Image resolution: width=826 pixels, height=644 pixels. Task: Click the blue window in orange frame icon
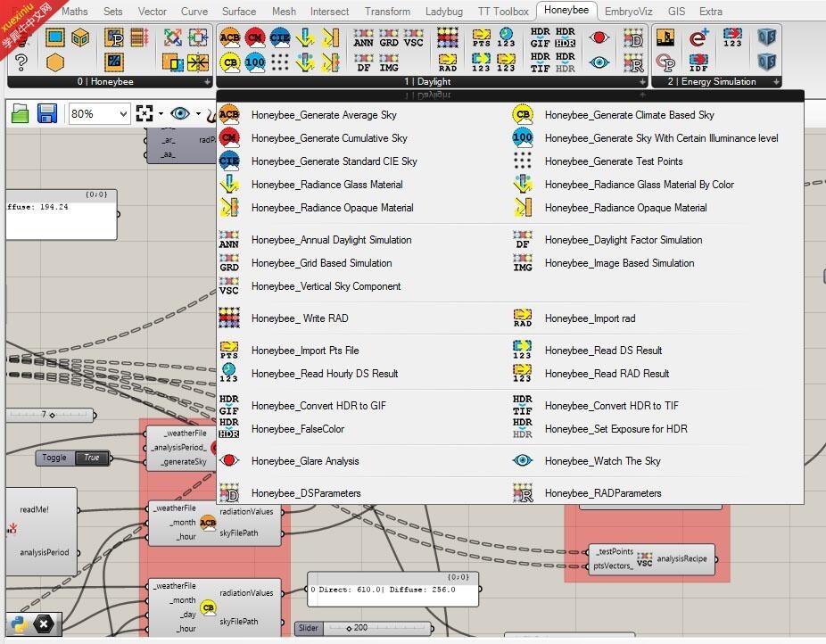[54, 37]
